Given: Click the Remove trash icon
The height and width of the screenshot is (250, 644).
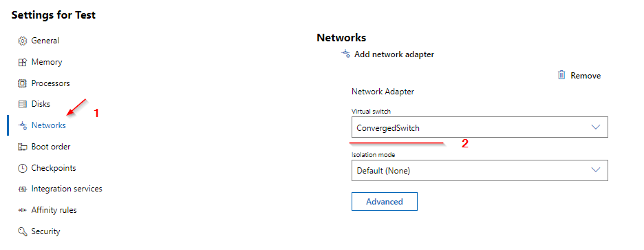Looking at the screenshot, I should coord(561,75).
